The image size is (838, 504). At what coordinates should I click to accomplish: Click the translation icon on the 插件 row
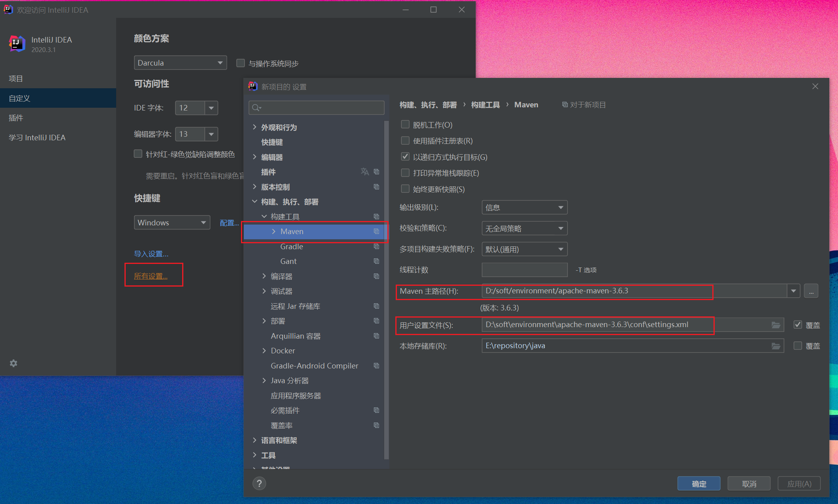point(365,172)
